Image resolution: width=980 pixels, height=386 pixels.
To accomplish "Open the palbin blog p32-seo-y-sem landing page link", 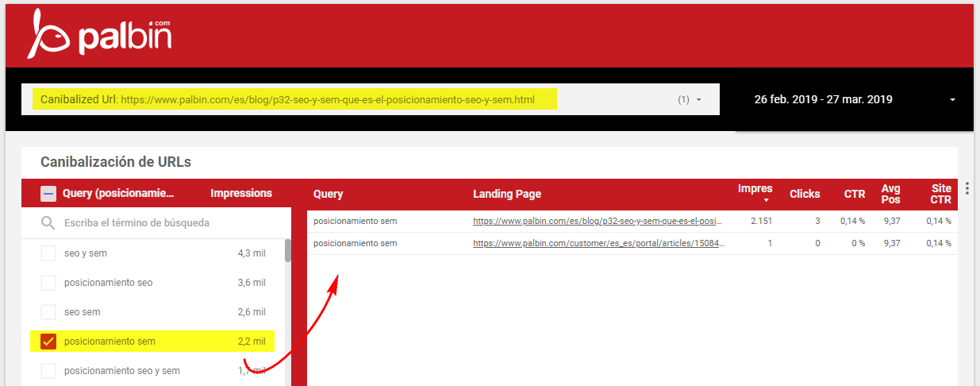I will coord(599,221).
